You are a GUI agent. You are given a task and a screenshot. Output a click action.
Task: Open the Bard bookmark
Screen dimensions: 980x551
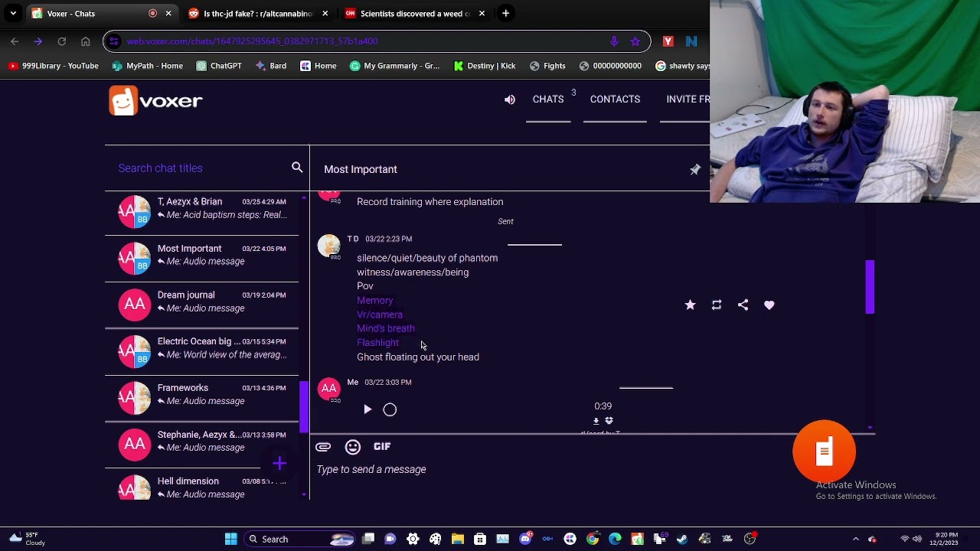[270, 66]
